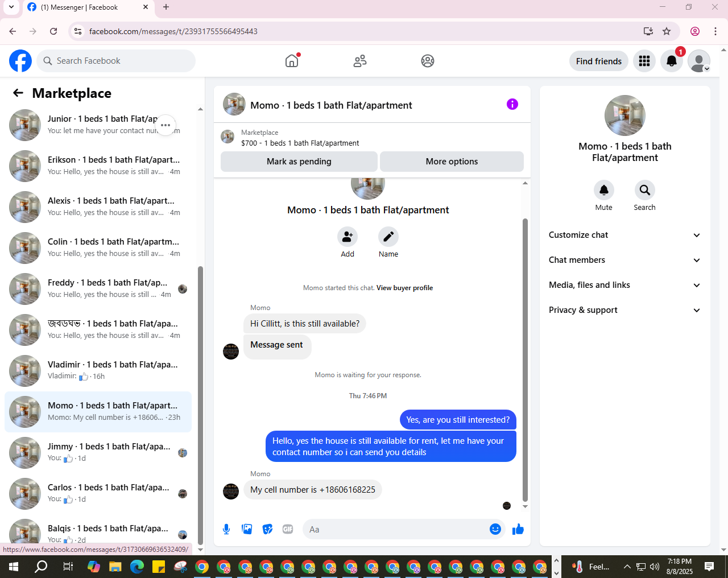Open Freddy conversation

coord(98,288)
